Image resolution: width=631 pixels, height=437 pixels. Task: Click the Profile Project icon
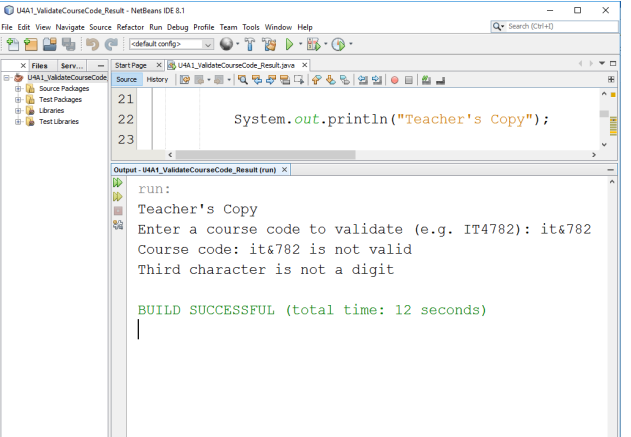[338, 44]
